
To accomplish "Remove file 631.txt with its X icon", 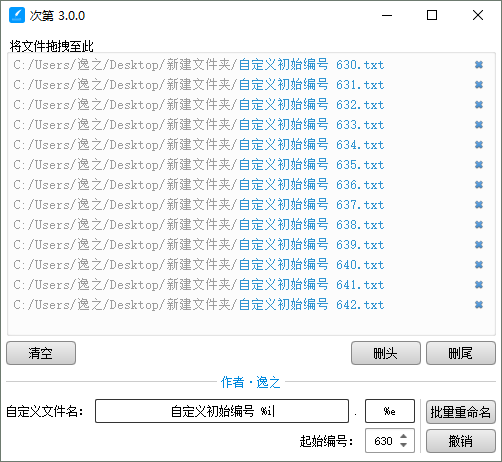I will pyautogui.click(x=479, y=85).
